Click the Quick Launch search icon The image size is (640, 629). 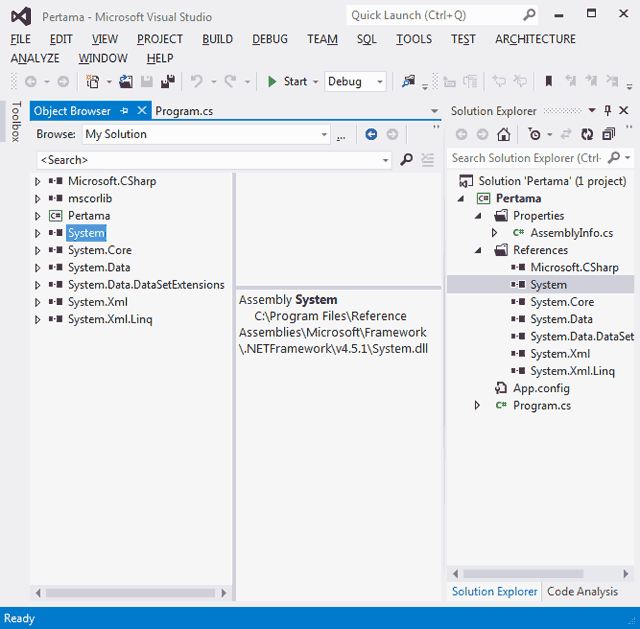tap(529, 15)
